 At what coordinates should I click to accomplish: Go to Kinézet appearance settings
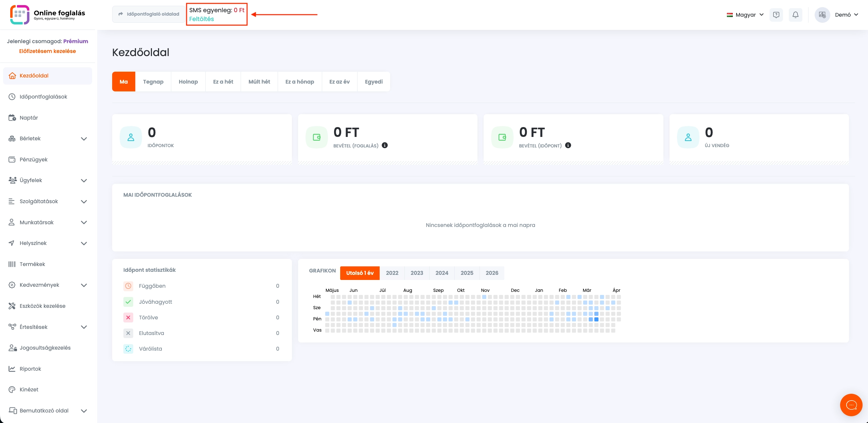point(29,389)
